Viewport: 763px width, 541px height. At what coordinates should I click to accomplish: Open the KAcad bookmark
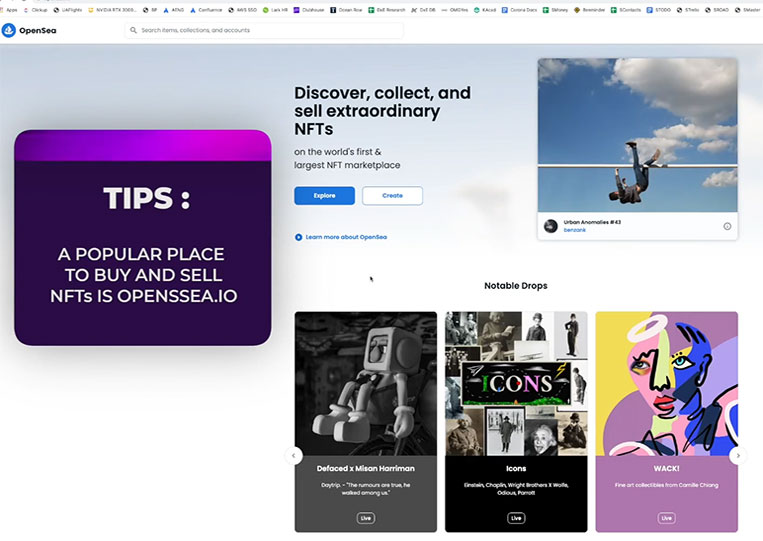tap(486, 10)
